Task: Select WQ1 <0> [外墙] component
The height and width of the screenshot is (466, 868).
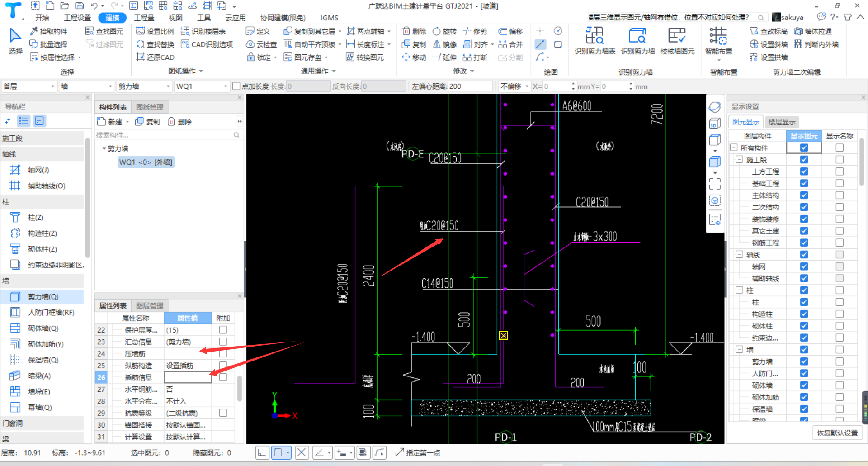Action: tap(146, 162)
